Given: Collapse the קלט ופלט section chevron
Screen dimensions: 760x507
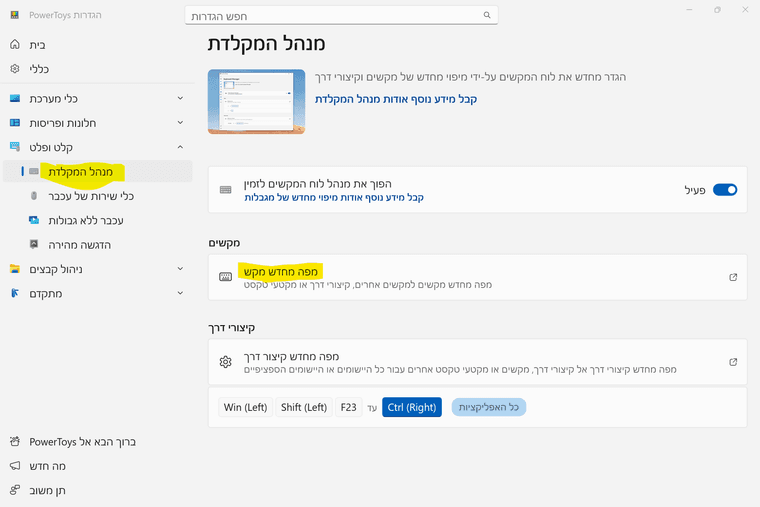Looking at the screenshot, I should [x=180, y=147].
